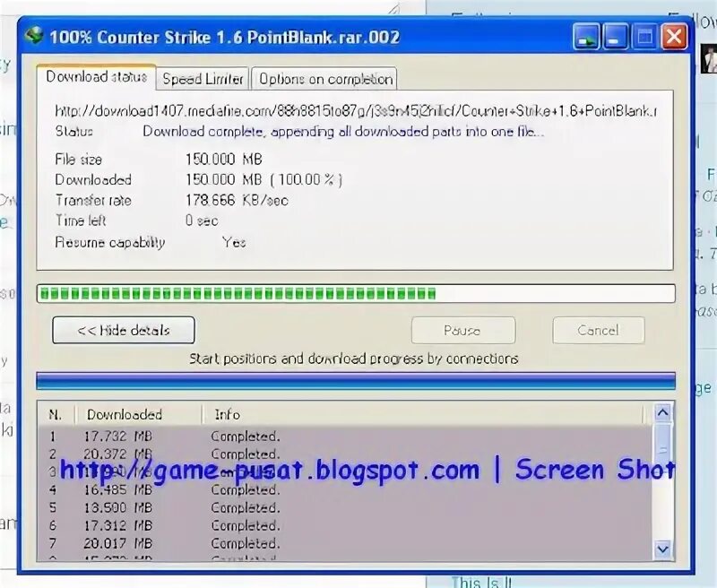Click the N. column header
The width and height of the screenshot is (717, 588).
click(56, 415)
